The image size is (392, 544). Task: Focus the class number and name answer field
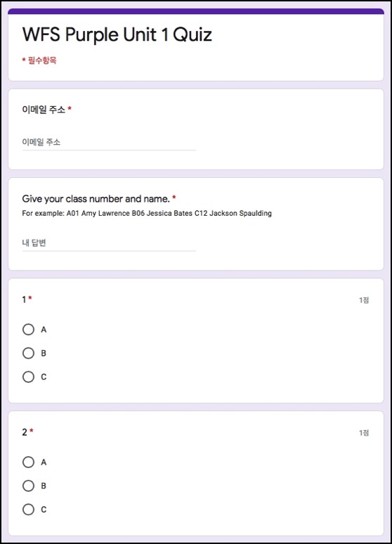point(109,243)
